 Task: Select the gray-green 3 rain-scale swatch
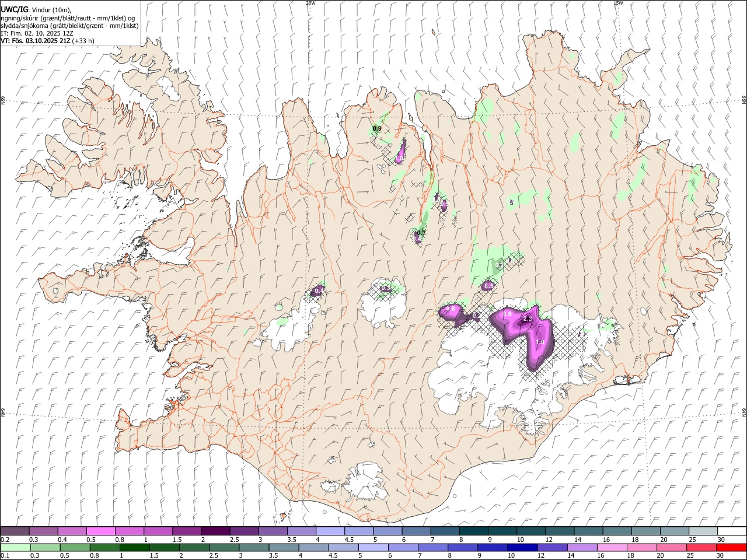[254, 547]
